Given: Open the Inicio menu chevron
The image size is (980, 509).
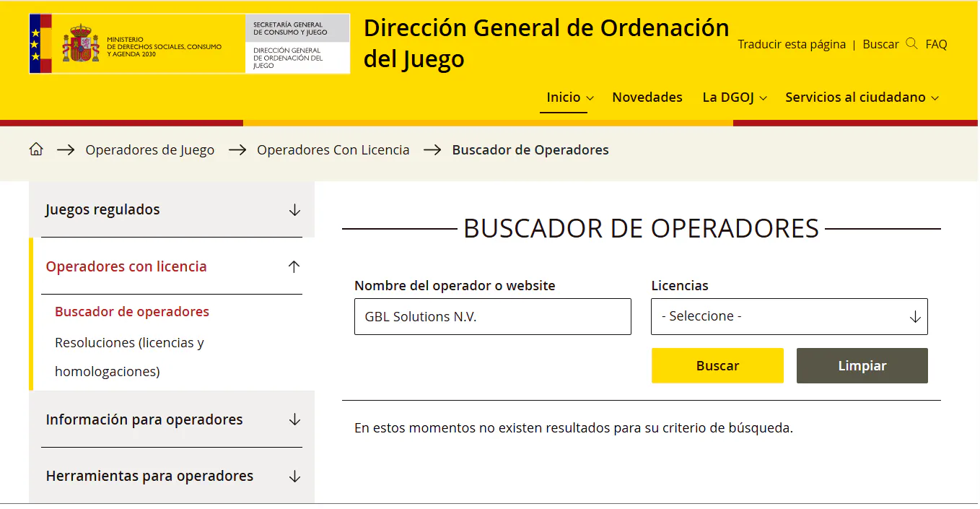Looking at the screenshot, I should click(590, 97).
